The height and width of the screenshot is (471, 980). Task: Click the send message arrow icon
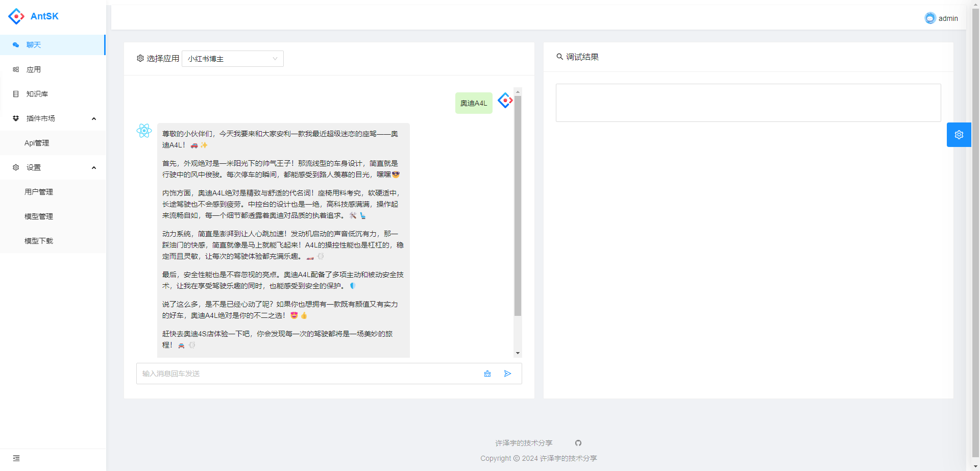click(x=507, y=374)
